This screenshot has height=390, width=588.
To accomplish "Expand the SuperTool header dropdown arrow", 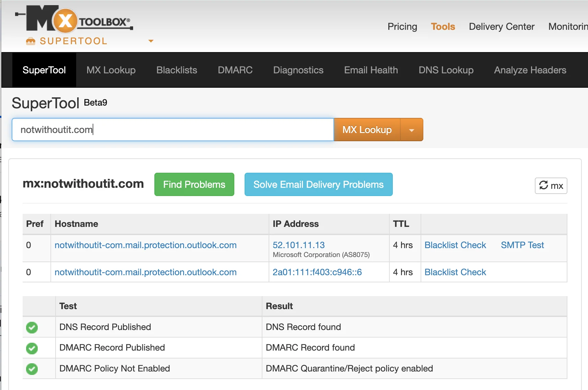I will tap(151, 41).
